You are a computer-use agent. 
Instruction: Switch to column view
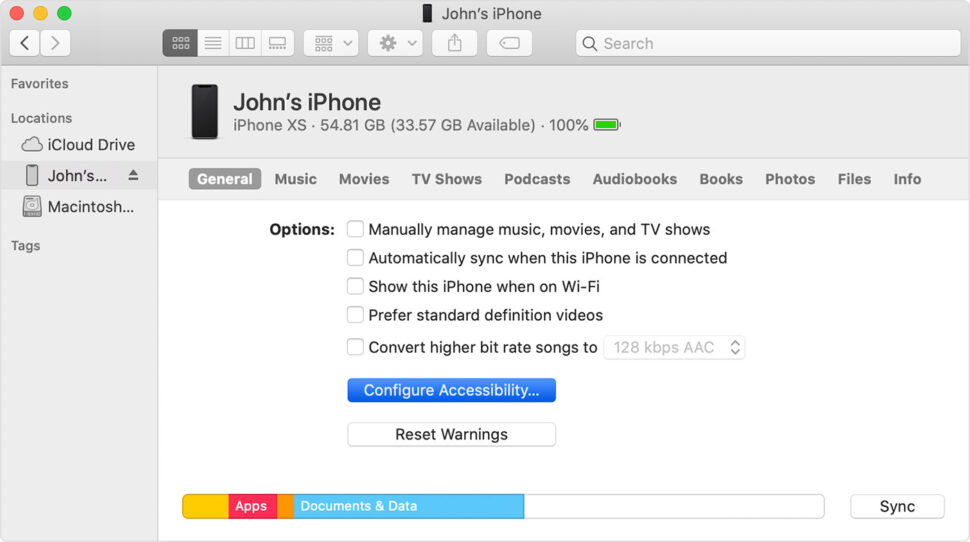coord(245,43)
